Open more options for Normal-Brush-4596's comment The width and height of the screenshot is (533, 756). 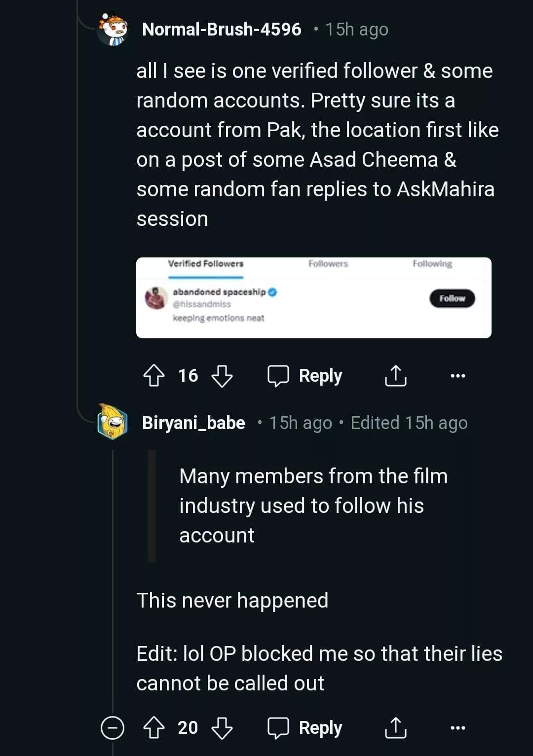(457, 376)
